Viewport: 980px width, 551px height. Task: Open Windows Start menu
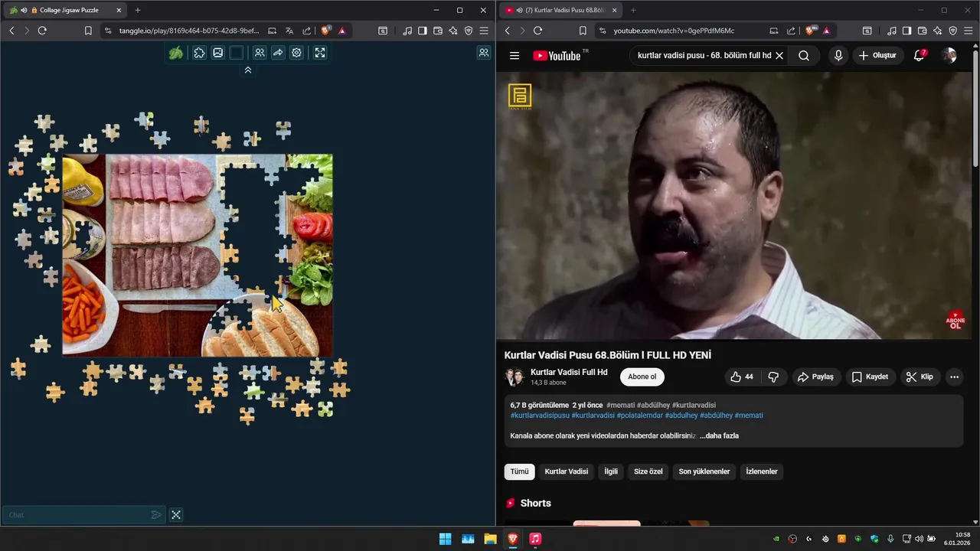445,539
